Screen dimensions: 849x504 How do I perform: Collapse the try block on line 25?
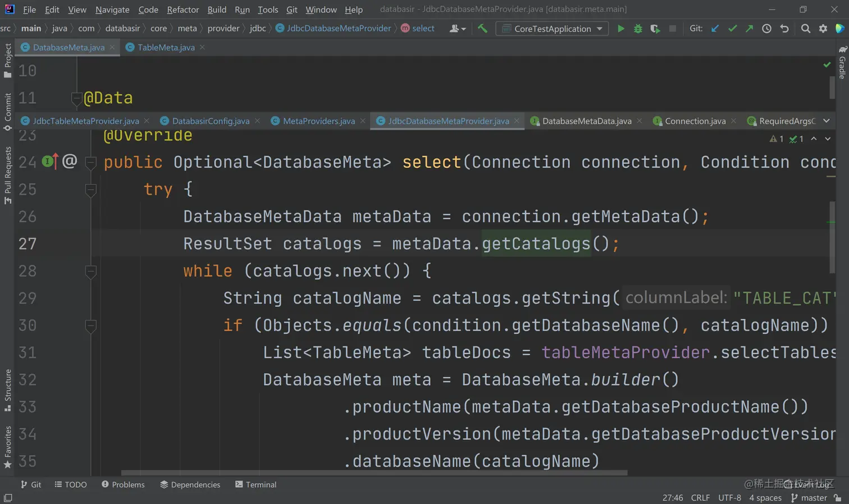point(90,190)
